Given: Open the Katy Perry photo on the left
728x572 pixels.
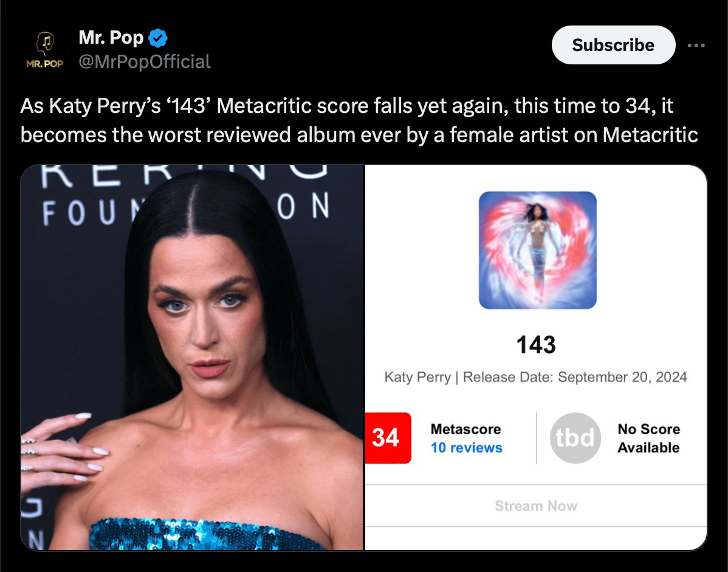Looking at the screenshot, I should tap(192, 358).
